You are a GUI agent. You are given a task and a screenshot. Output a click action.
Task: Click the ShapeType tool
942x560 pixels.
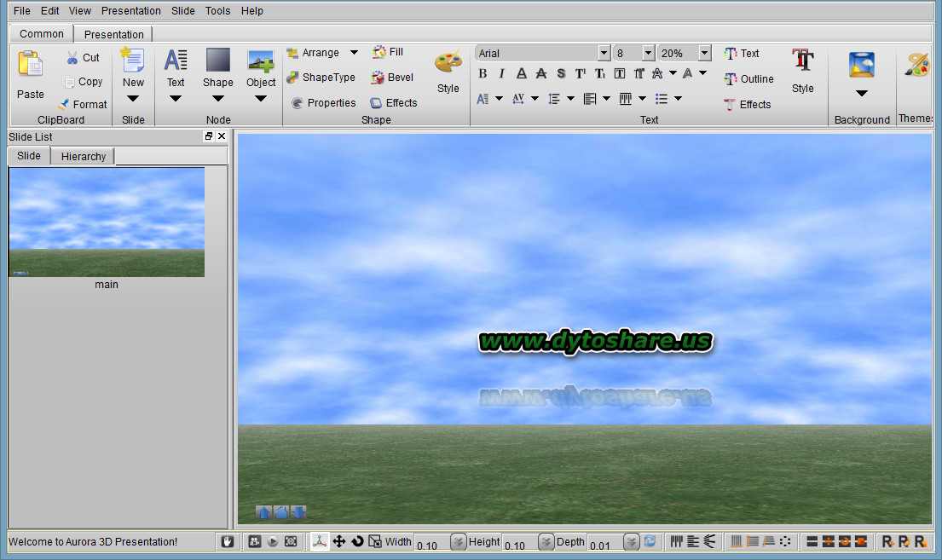pos(321,78)
